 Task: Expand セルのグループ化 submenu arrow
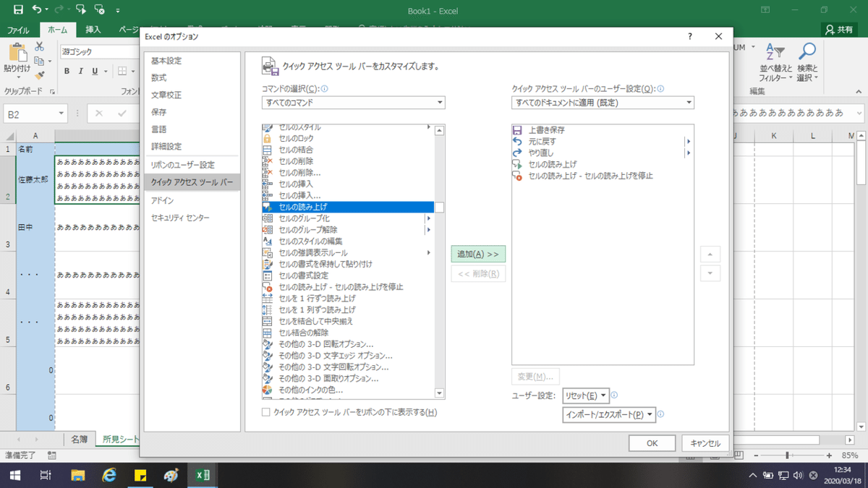(429, 218)
